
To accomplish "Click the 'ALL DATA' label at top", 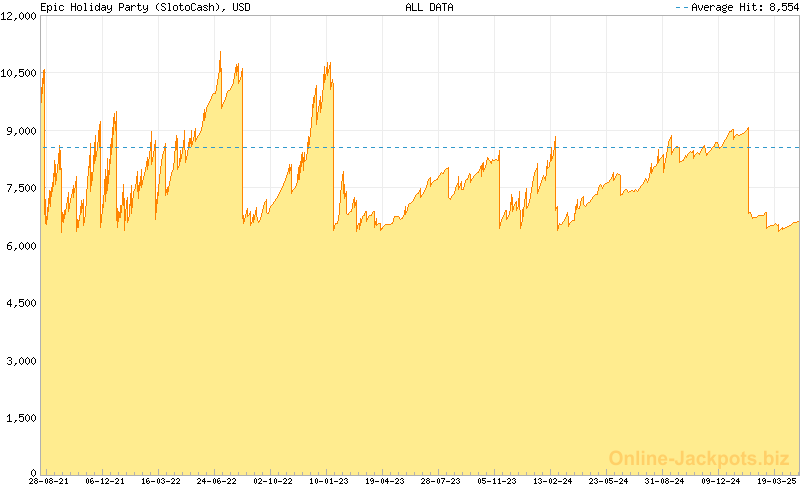I will (x=429, y=7).
